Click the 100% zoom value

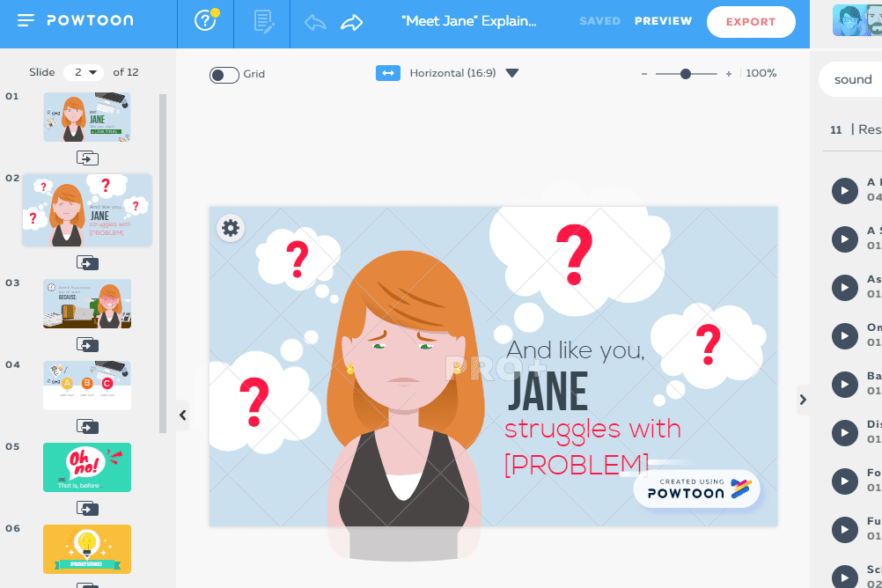[x=761, y=73]
